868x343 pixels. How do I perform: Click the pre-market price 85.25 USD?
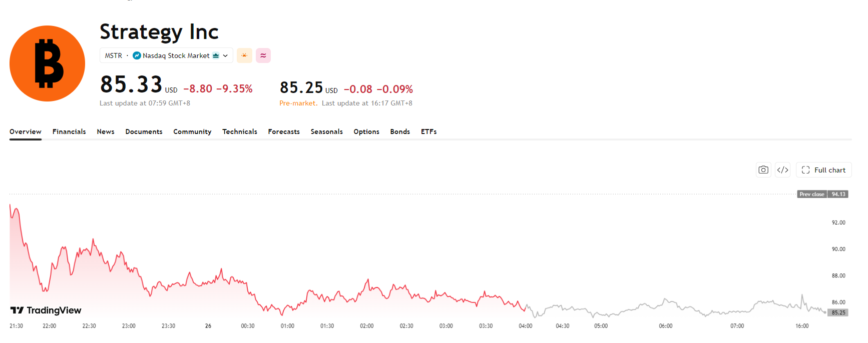click(308, 88)
